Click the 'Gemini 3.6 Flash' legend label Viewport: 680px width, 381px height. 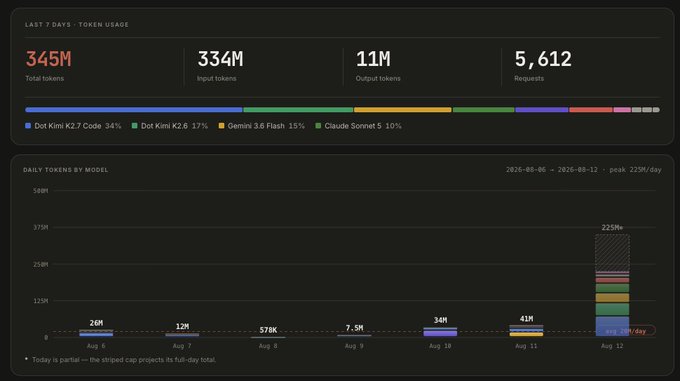coord(256,126)
